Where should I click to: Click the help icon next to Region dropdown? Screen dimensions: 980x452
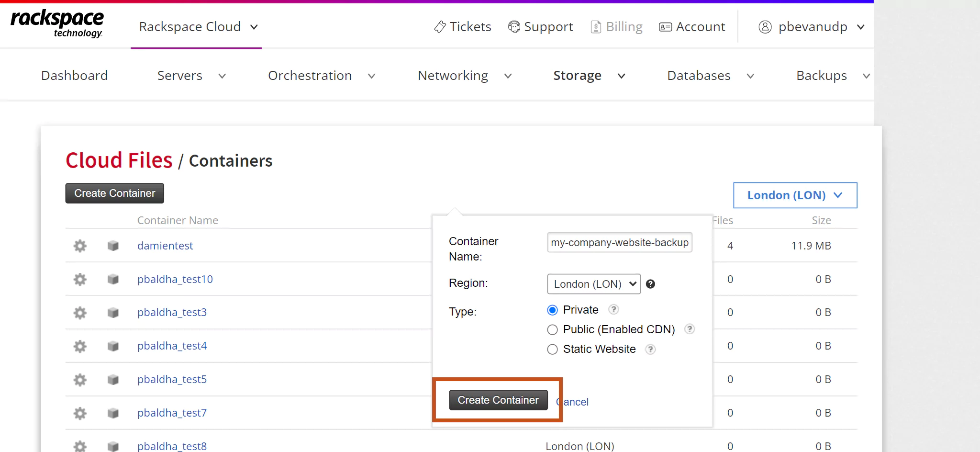click(x=650, y=284)
